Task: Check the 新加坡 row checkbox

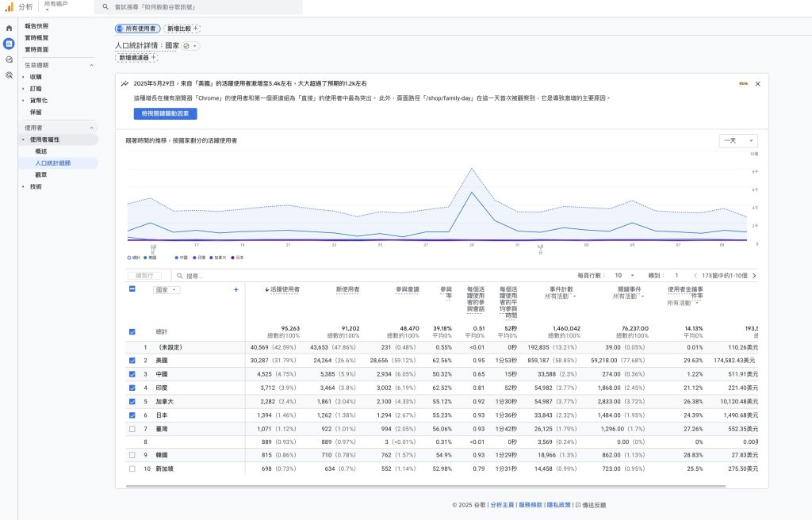Action: (132, 469)
